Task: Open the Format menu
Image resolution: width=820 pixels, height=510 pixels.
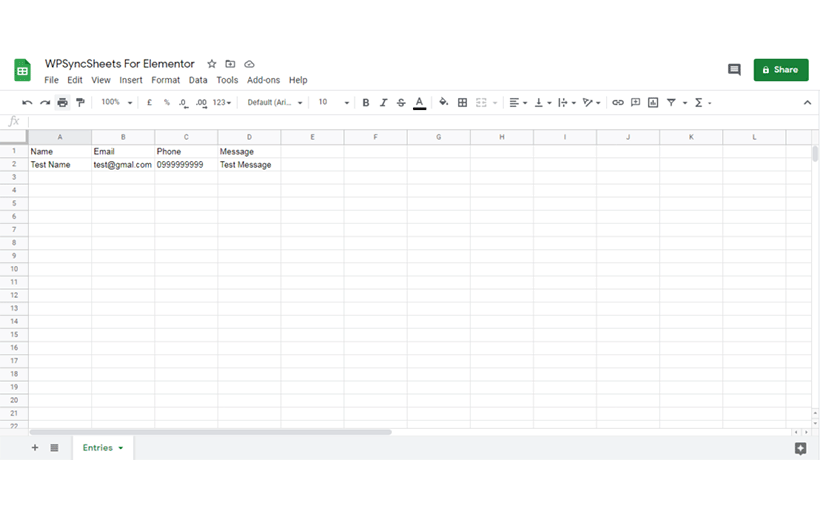Action: pos(166,80)
